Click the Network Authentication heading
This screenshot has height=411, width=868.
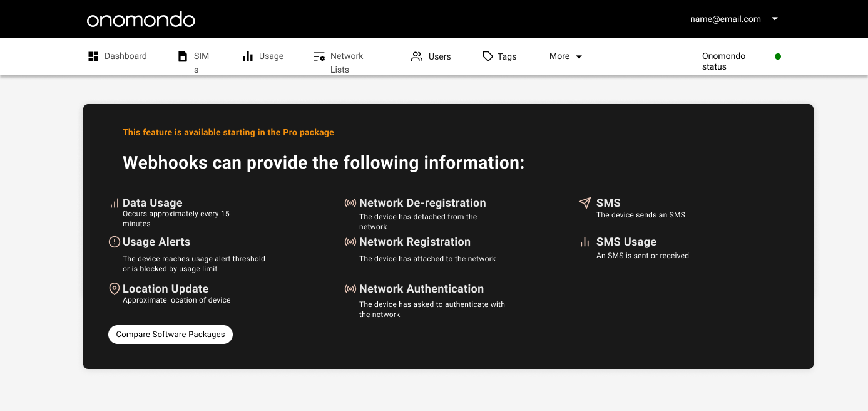click(x=421, y=289)
